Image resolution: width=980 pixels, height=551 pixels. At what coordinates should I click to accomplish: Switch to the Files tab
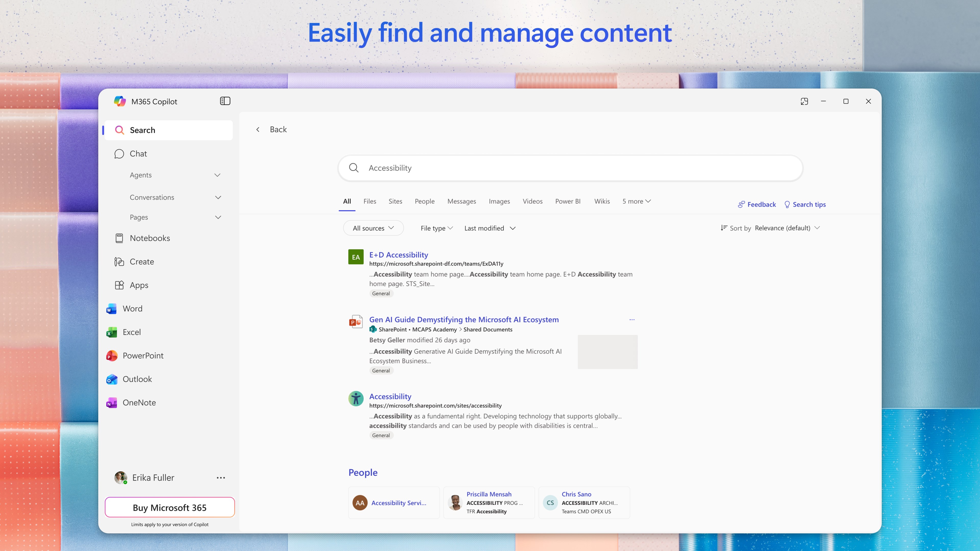369,201
